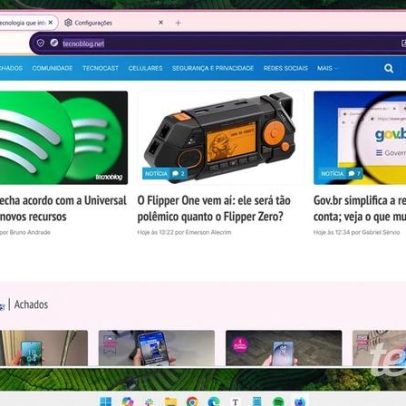Click author Emerson Alecrim link
The width and height of the screenshot is (406, 406).
[208, 232]
